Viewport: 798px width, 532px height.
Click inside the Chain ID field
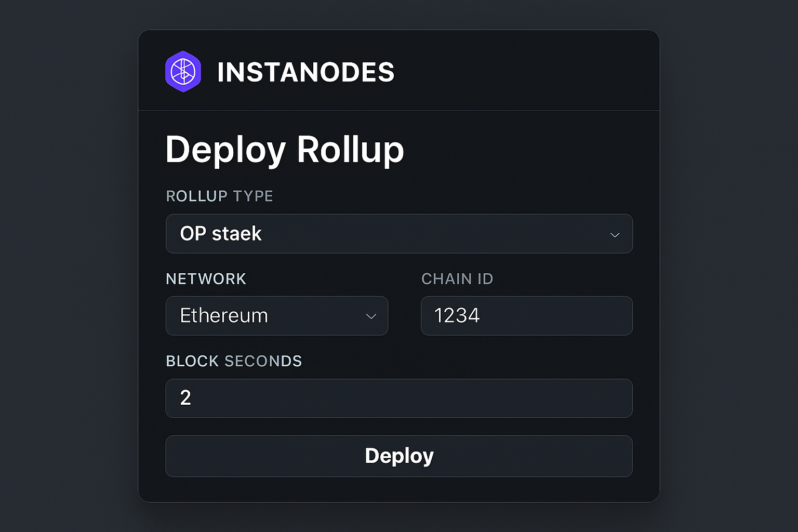[x=526, y=315]
